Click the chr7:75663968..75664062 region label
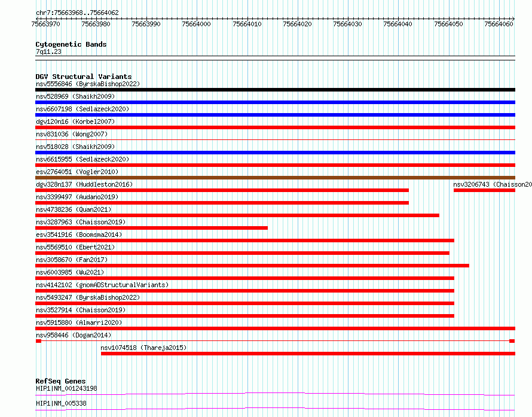 77,13
